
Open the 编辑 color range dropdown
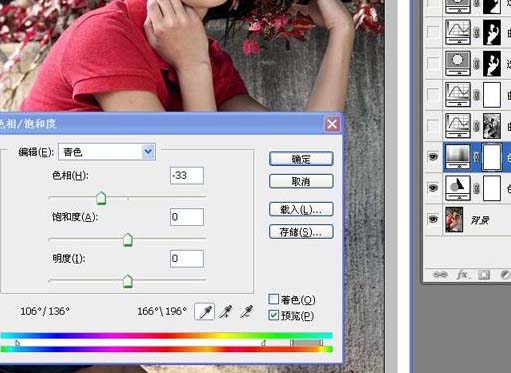click(107, 152)
